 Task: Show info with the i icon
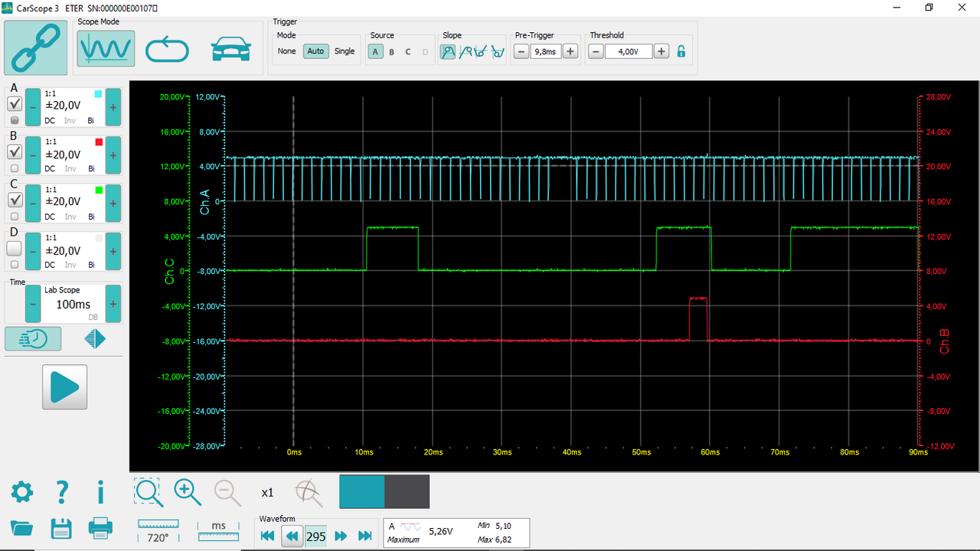[100, 492]
